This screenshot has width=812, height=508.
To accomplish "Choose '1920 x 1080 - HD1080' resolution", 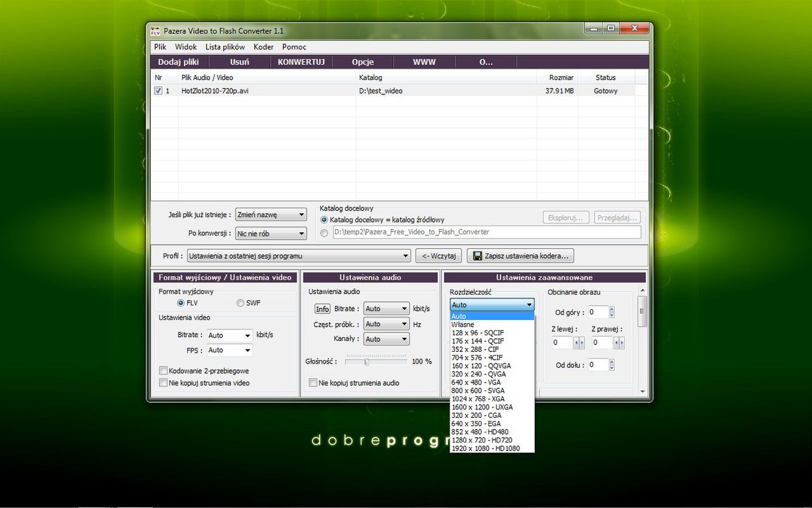I will click(492, 448).
